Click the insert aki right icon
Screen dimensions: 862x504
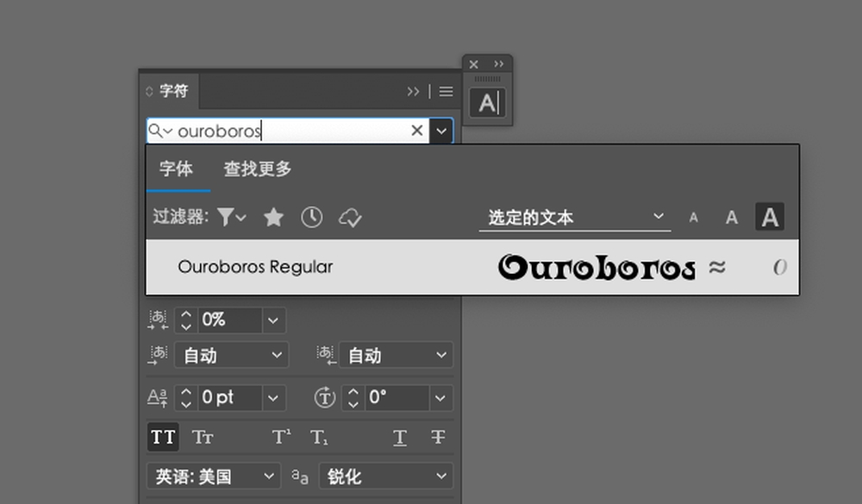coord(326,355)
